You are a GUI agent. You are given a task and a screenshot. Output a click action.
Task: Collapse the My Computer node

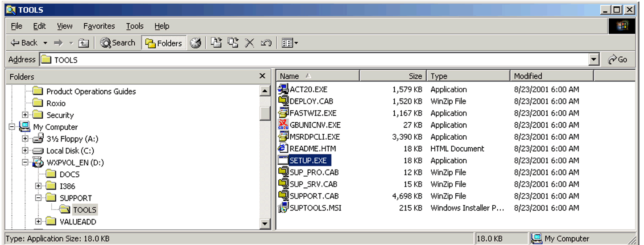pos(12,127)
